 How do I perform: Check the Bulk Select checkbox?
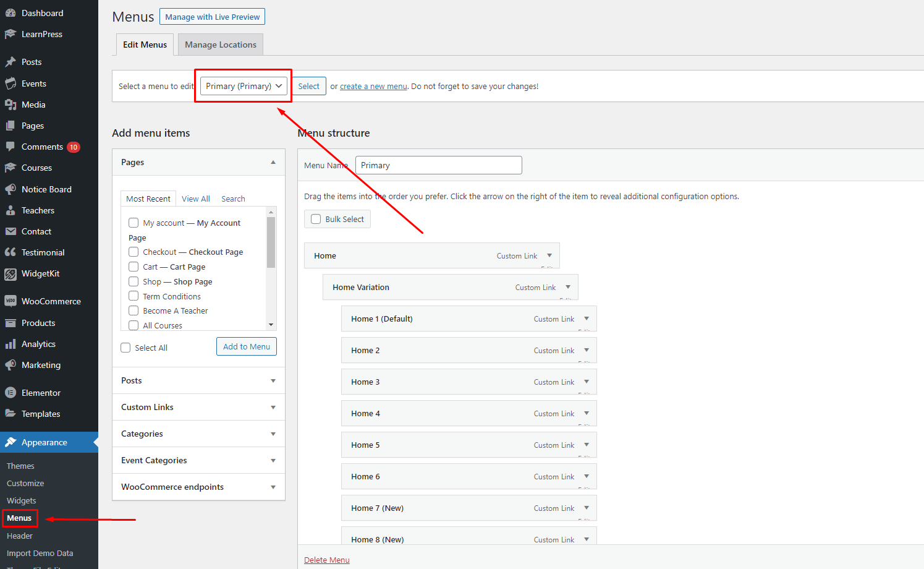[x=316, y=219]
